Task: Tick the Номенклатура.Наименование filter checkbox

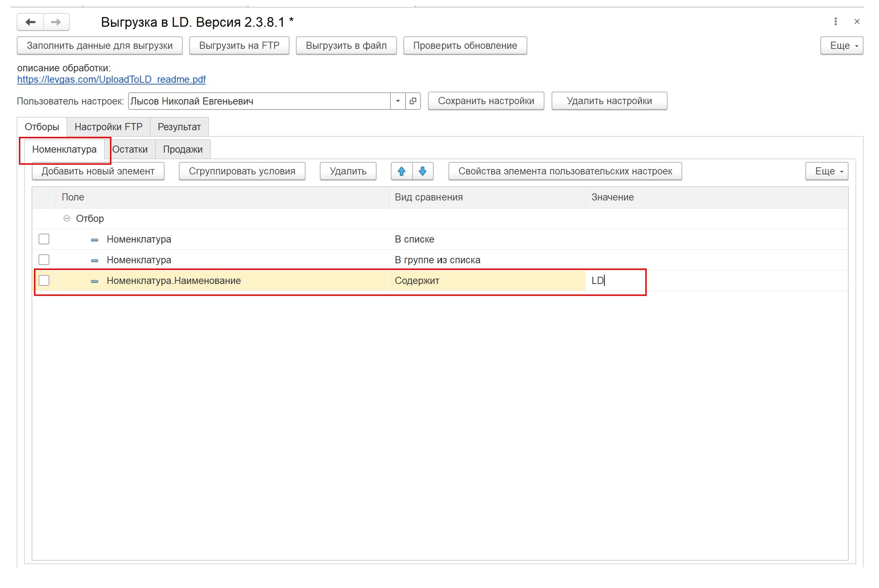Action: 44,281
